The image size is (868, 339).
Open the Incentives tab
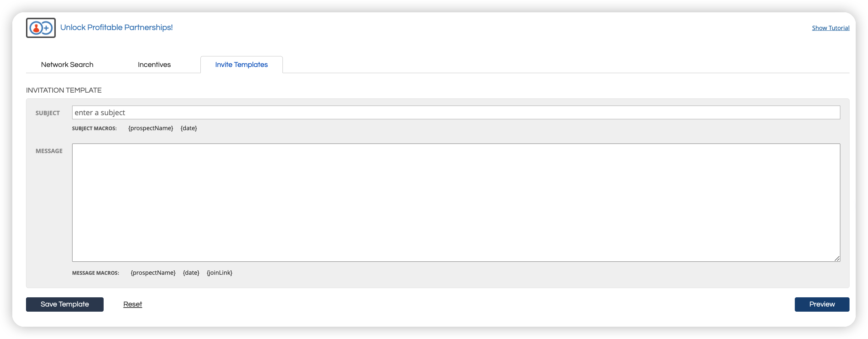point(154,65)
